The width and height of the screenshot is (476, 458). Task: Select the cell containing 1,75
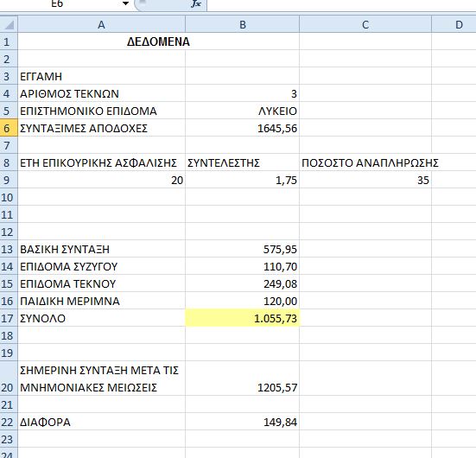242,180
